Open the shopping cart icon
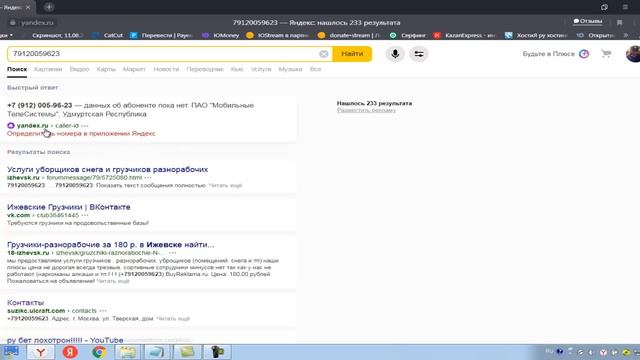Viewport: 640px width, 360px height. pyautogui.click(x=606, y=54)
